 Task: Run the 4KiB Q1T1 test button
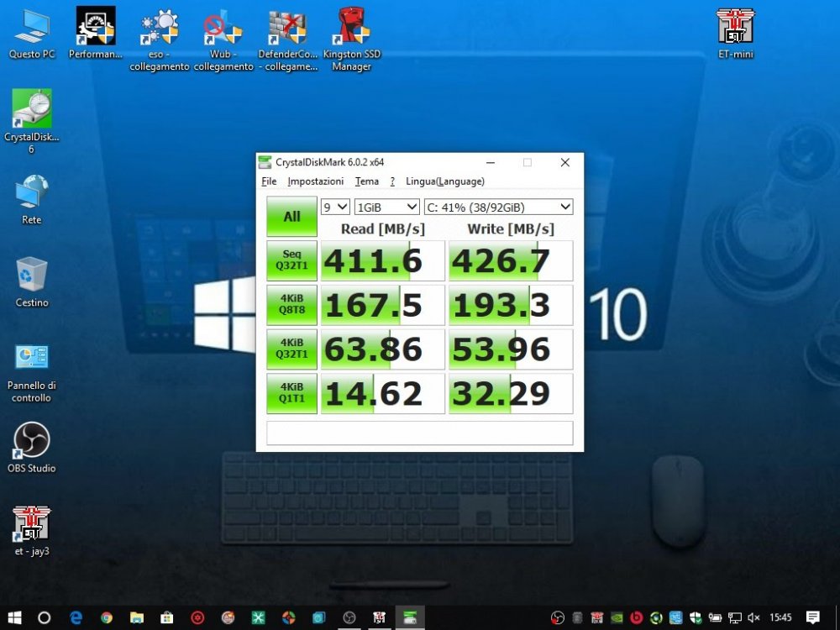click(x=291, y=394)
